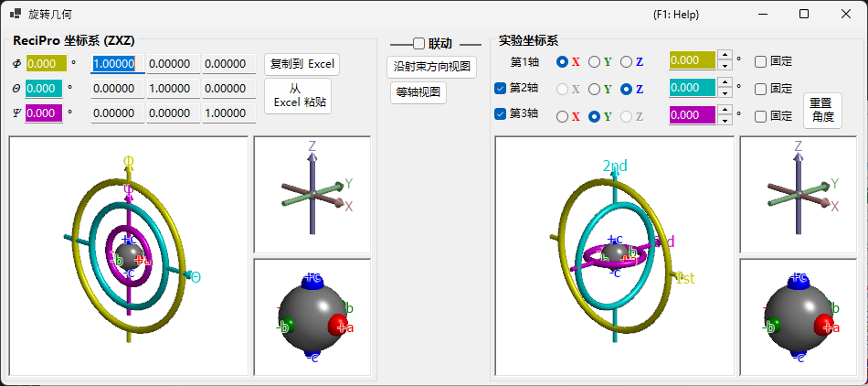Click the blue +c marker on right sphere view
The width and height of the screenshot is (868, 386).
(x=799, y=279)
